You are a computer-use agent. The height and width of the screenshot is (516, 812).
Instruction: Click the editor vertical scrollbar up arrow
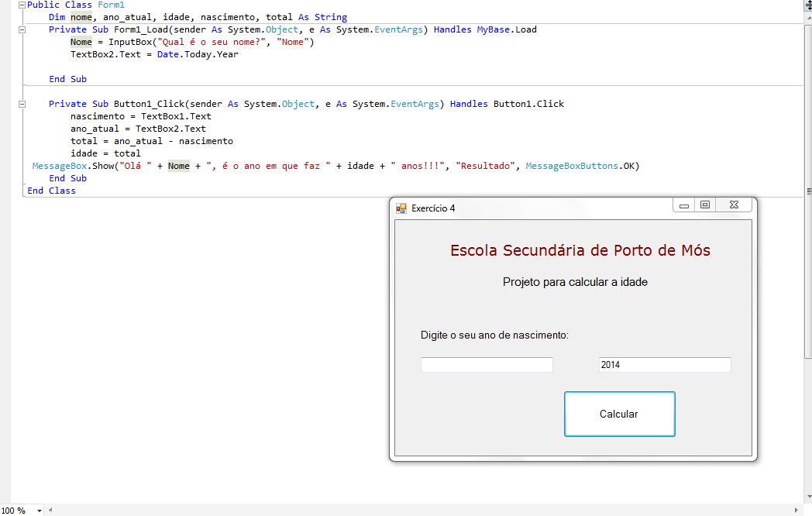tap(808, 18)
